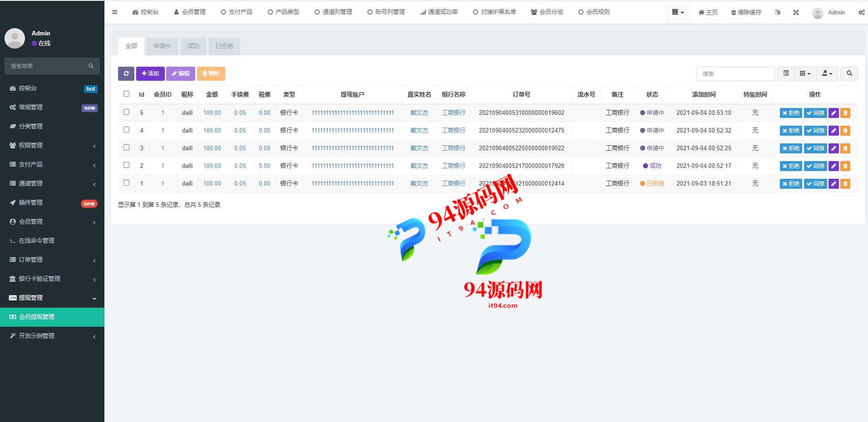Open 会员管理 top navigation tab
Screen dimensions: 868x422
190,12
